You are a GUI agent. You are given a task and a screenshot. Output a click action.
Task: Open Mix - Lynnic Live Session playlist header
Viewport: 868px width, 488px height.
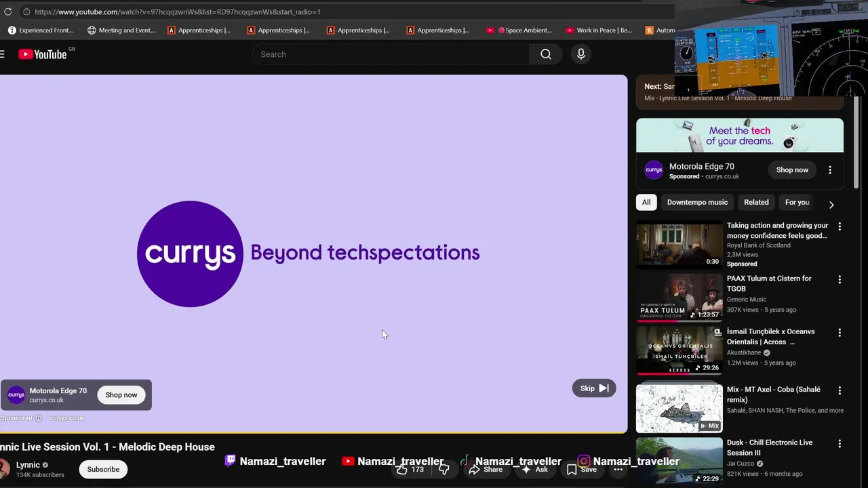pyautogui.click(x=740, y=92)
